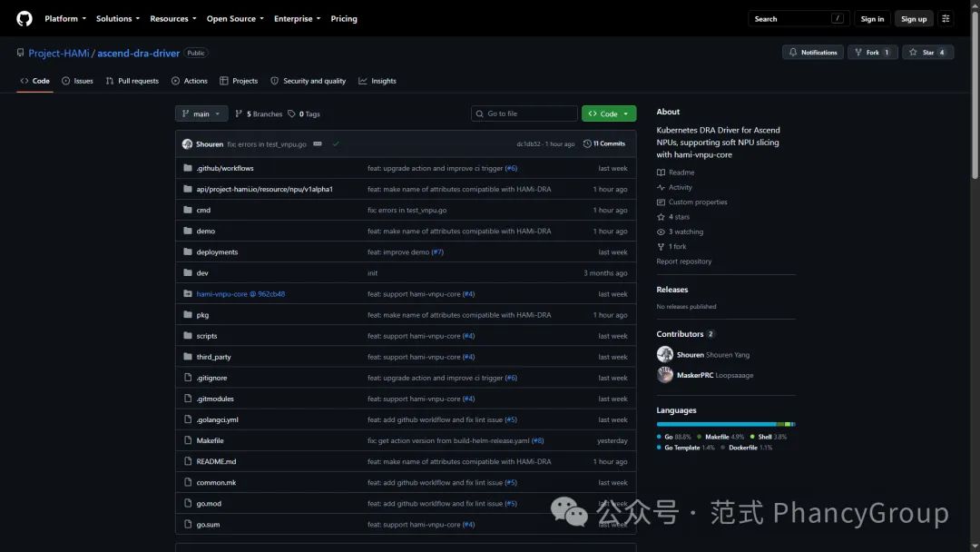Switch to the Actions tab
Viewport: 980px width, 552px height.
tap(190, 81)
